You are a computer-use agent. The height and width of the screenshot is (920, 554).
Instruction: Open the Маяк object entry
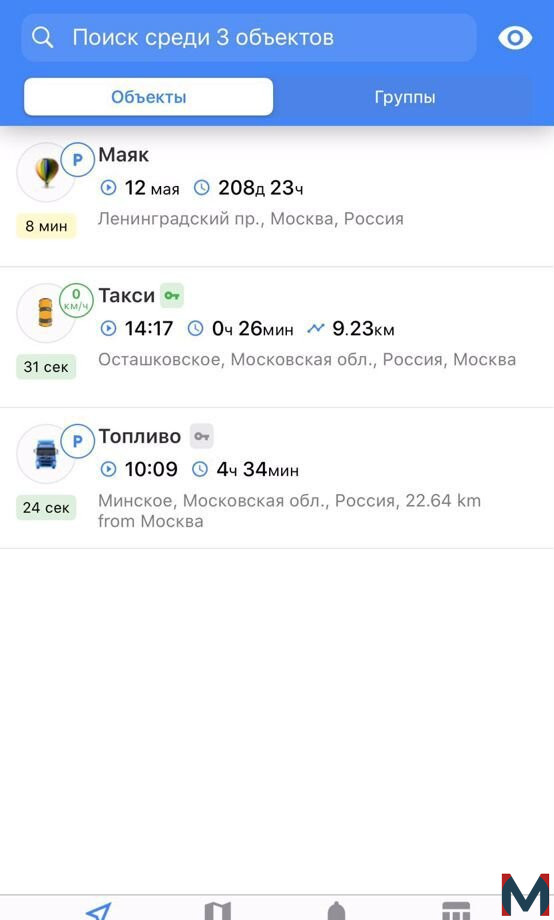pyautogui.click(x=277, y=197)
